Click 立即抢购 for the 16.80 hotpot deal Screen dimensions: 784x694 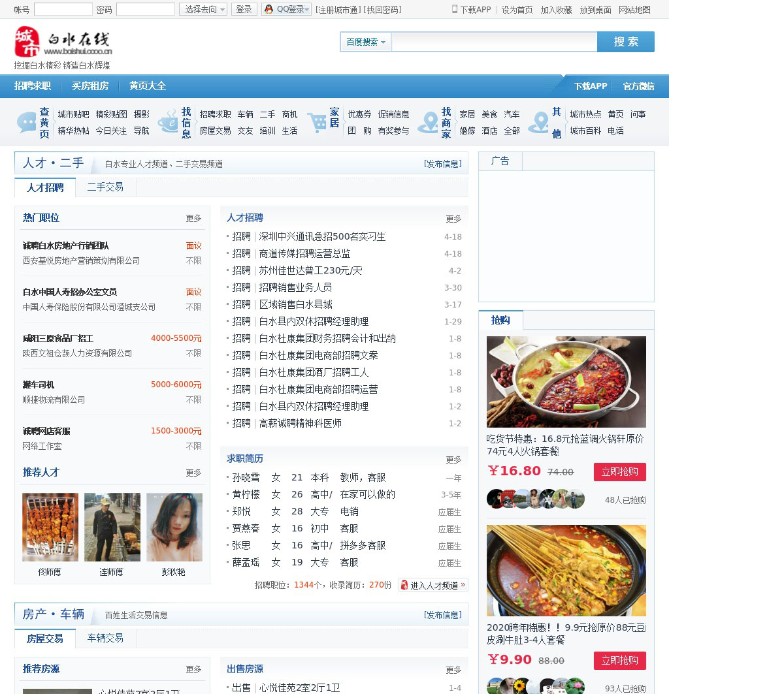(x=620, y=471)
